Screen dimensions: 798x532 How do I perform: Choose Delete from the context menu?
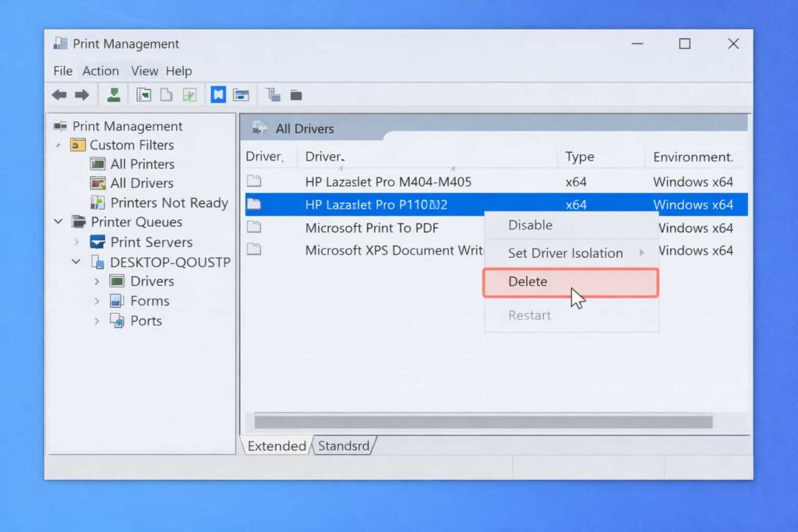(x=528, y=282)
